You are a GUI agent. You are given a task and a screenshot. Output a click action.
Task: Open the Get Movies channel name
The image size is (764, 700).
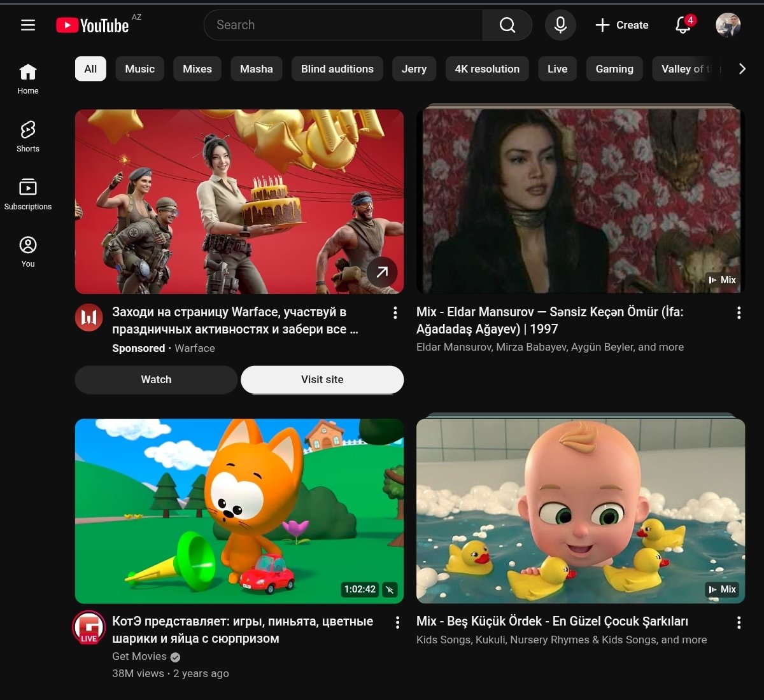(139, 656)
